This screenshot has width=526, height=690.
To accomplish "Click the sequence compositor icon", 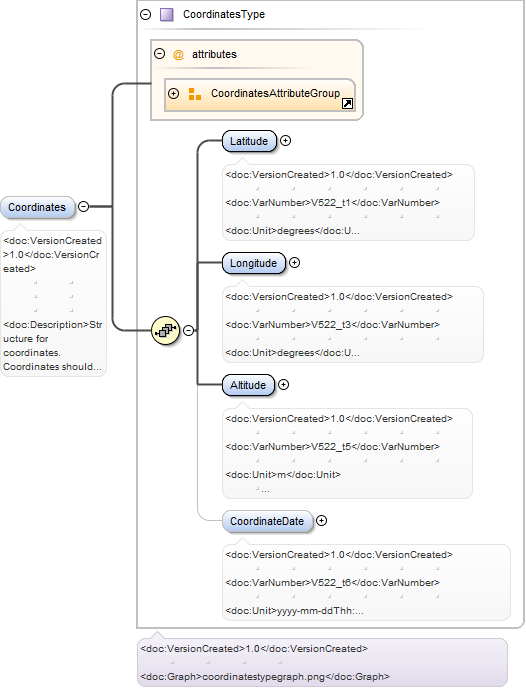I will tap(166, 330).
